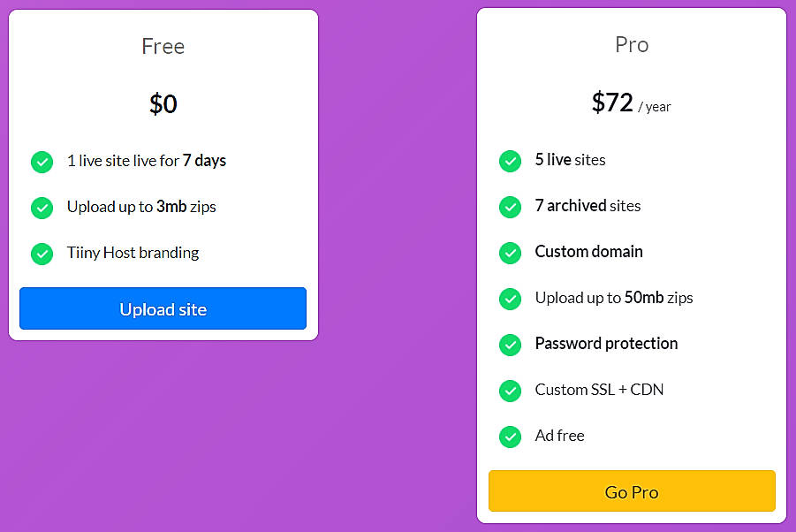Select the "Pro" plan heading

tap(632, 44)
